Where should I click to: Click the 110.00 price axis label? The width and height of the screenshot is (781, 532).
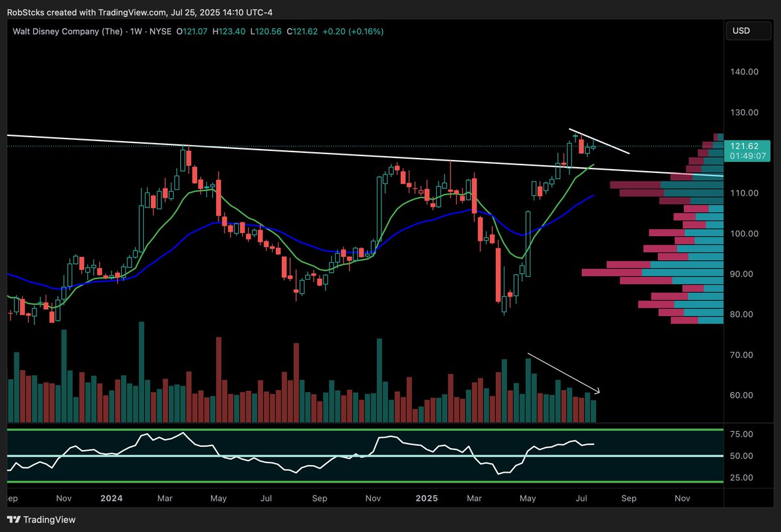click(x=743, y=193)
